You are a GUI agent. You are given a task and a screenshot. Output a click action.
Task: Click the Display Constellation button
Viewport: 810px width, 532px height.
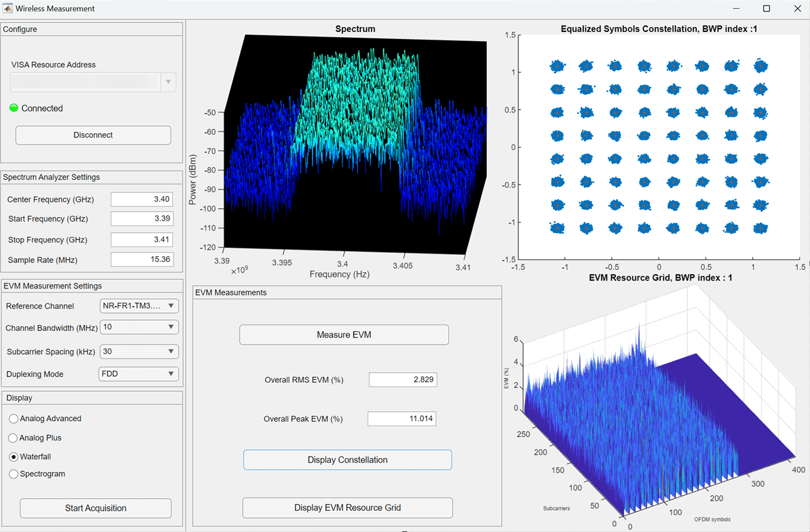point(347,460)
